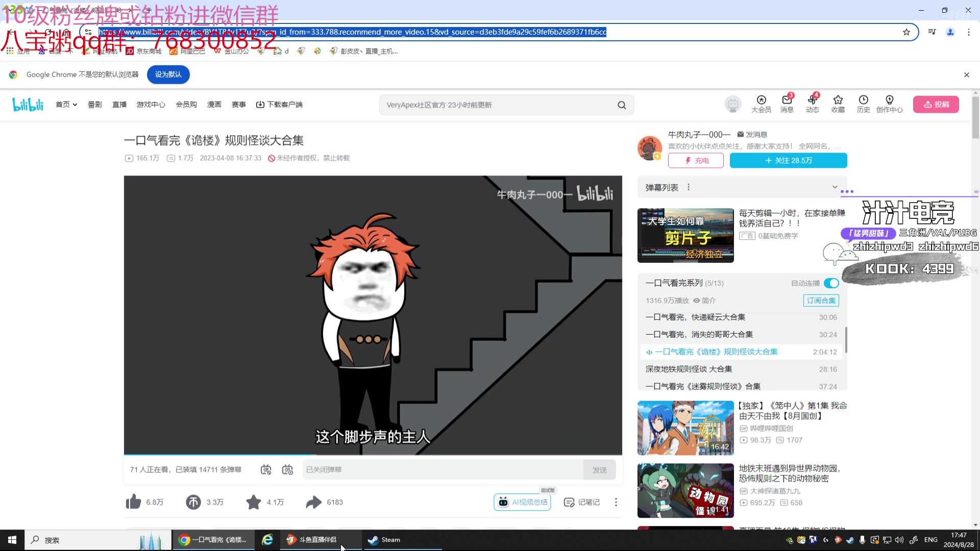The width and height of the screenshot is (980, 551).
Task: Open Chrome's three-dot browser menu
Action: (x=969, y=32)
